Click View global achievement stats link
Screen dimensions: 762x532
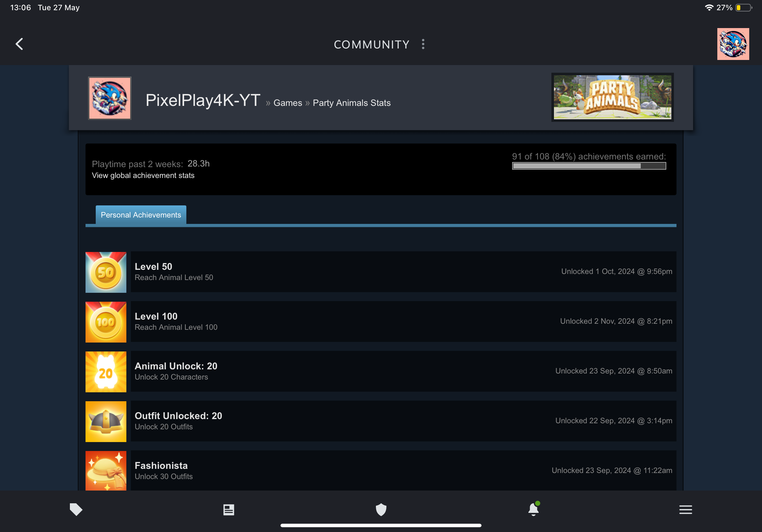(x=143, y=175)
